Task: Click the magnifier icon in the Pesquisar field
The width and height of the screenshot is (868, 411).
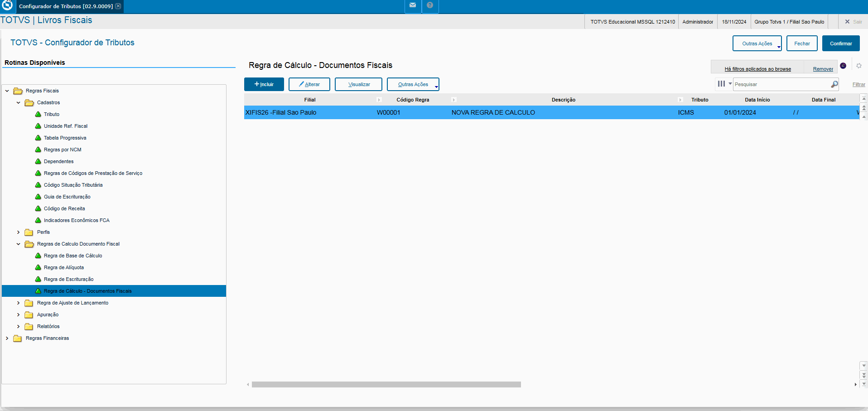Action: (x=834, y=84)
